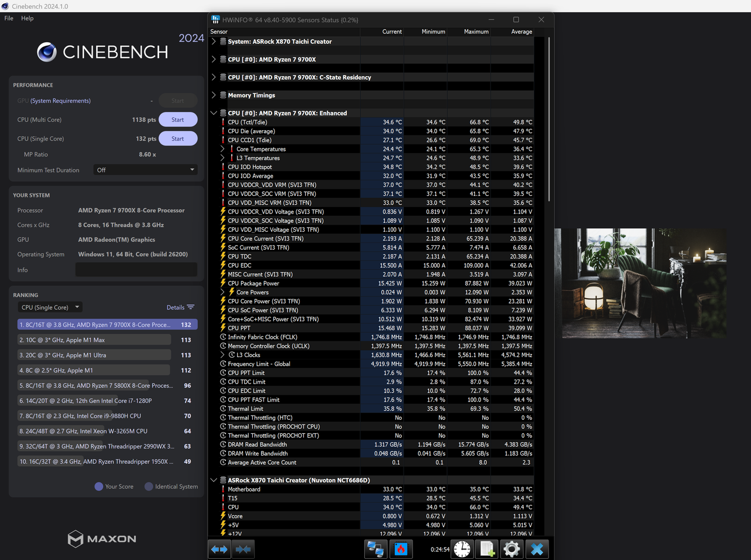
Task: Click the Details link in Ranking panel
Action: coord(175,307)
